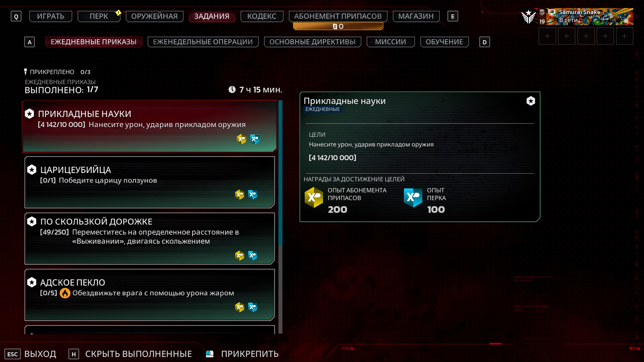644x362 pixels.
Task: Click the rank emblem icon next to Samurai Snake
Action: click(529, 16)
